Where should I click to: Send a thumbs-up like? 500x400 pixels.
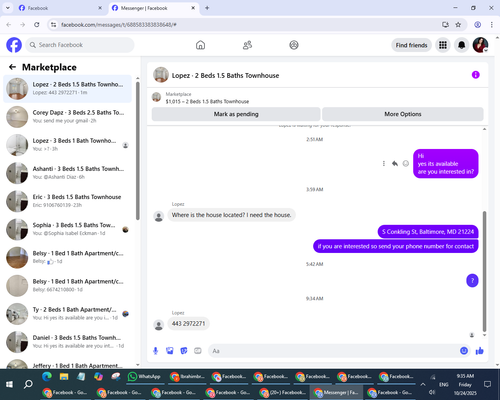coord(479,351)
